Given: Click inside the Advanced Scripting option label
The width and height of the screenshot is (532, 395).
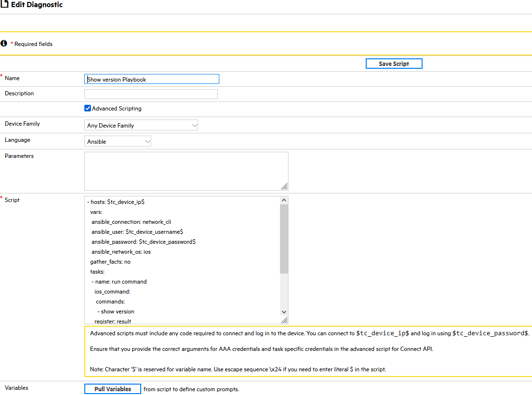Looking at the screenshot, I should [x=116, y=108].
